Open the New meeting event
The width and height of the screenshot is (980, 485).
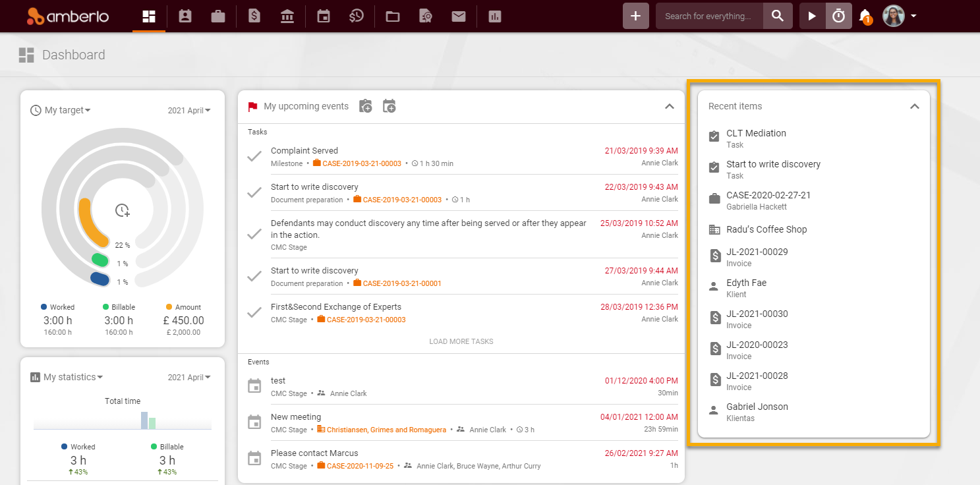[x=296, y=417]
